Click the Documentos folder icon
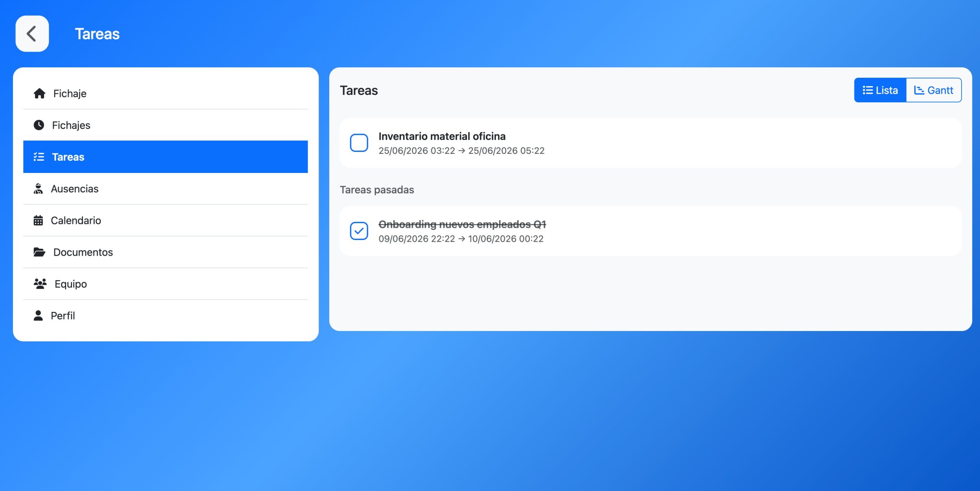980x491 pixels. click(x=39, y=252)
